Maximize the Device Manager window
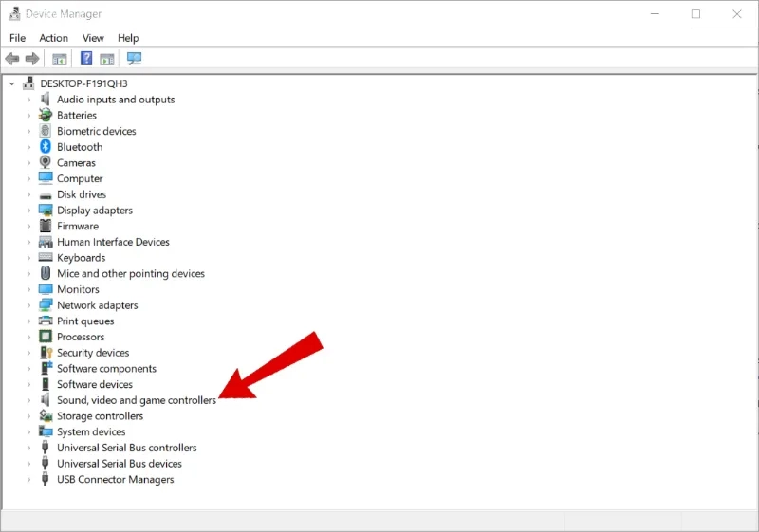The width and height of the screenshot is (759, 532). (695, 14)
